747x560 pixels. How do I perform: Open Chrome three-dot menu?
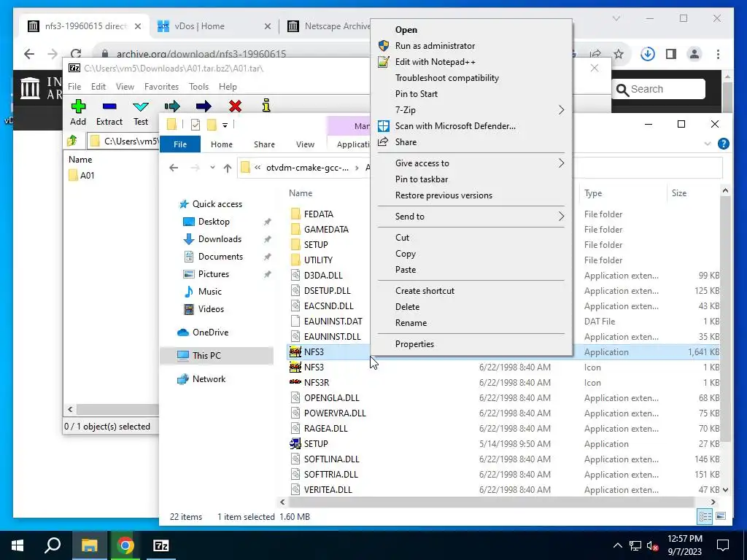(x=718, y=54)
